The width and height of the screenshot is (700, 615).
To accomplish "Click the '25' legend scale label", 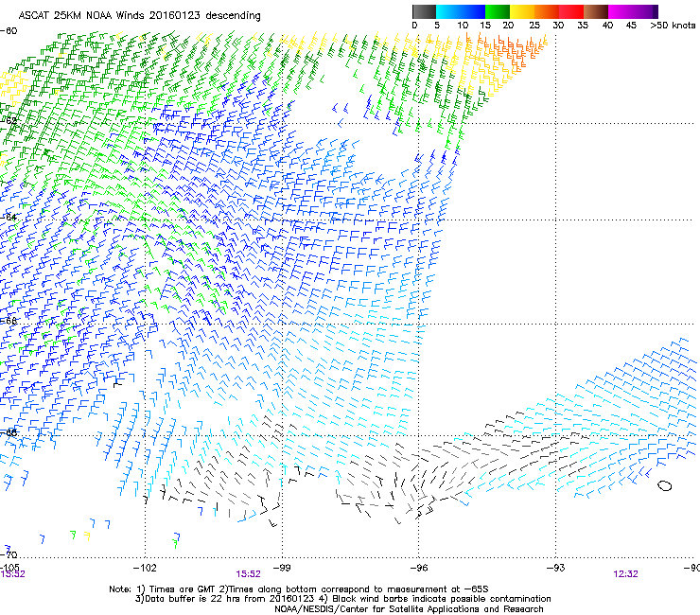I will tap(534, 26).
